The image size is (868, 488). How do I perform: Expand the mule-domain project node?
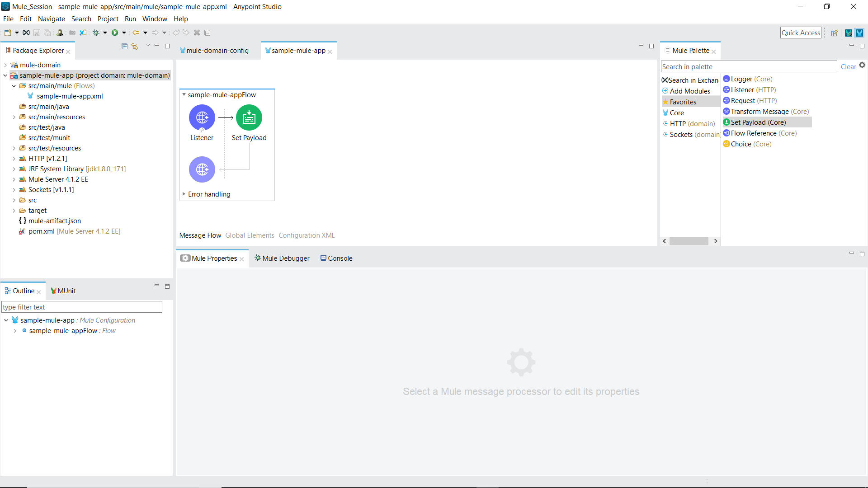coord(5,65)
